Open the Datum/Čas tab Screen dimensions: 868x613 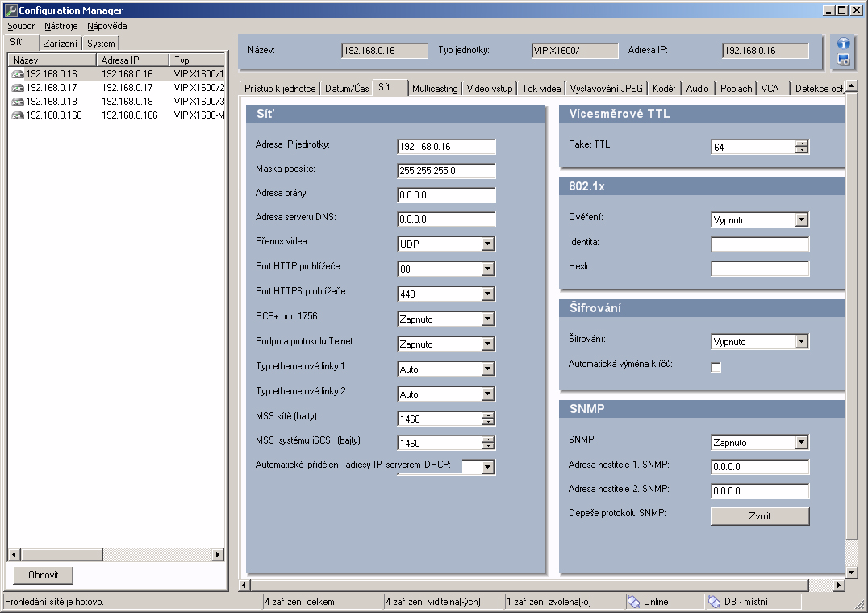point(347,89)
